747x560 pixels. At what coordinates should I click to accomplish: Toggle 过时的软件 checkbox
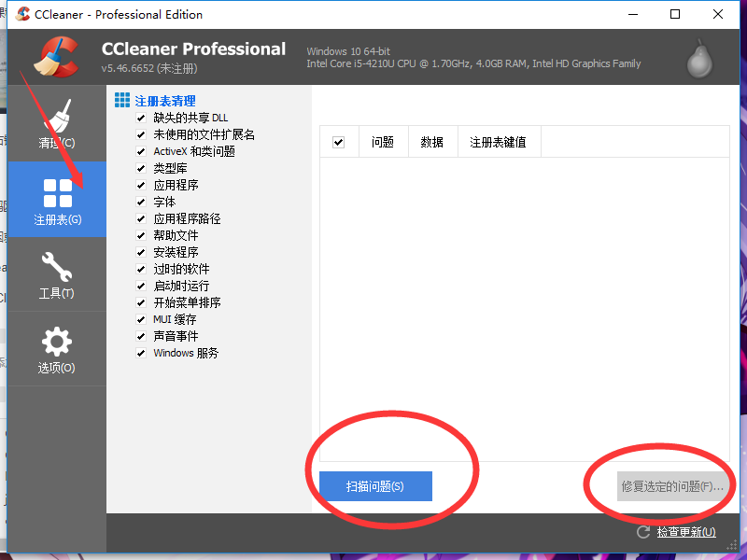(x=141, y=269)
